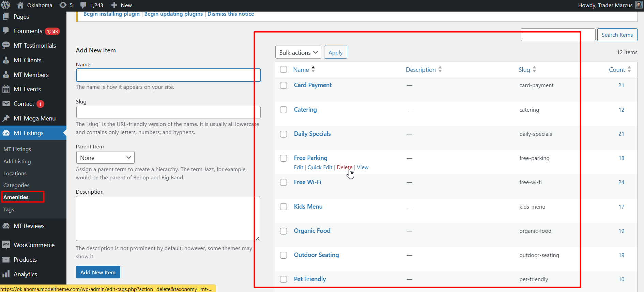Screen dimensions: 644x292
Task: Click the comments bubble icon in admin bar
Action: 83,5
